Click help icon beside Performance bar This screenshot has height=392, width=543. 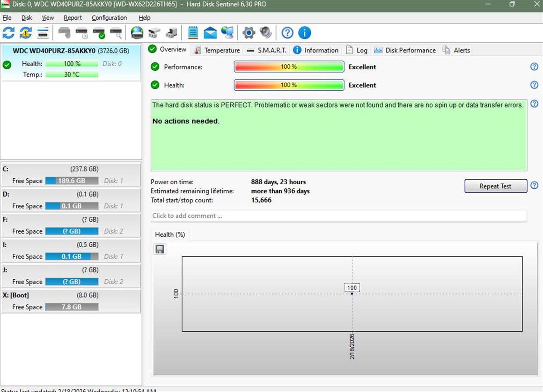(x=534, y=67)
